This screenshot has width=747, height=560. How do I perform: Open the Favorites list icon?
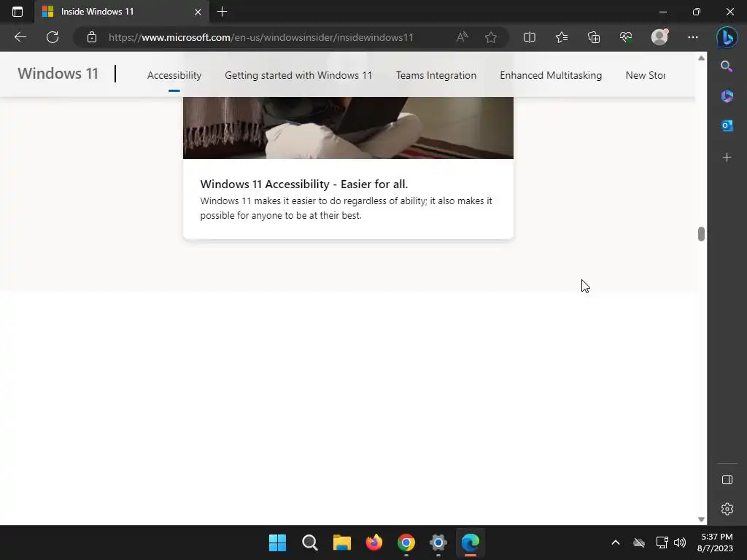[x=562, y=37]
